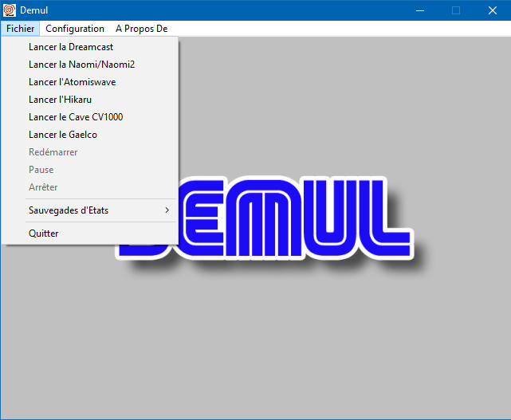Click the greyed-out maximize button of Demul
511x420 pixels.
[456, 10]
